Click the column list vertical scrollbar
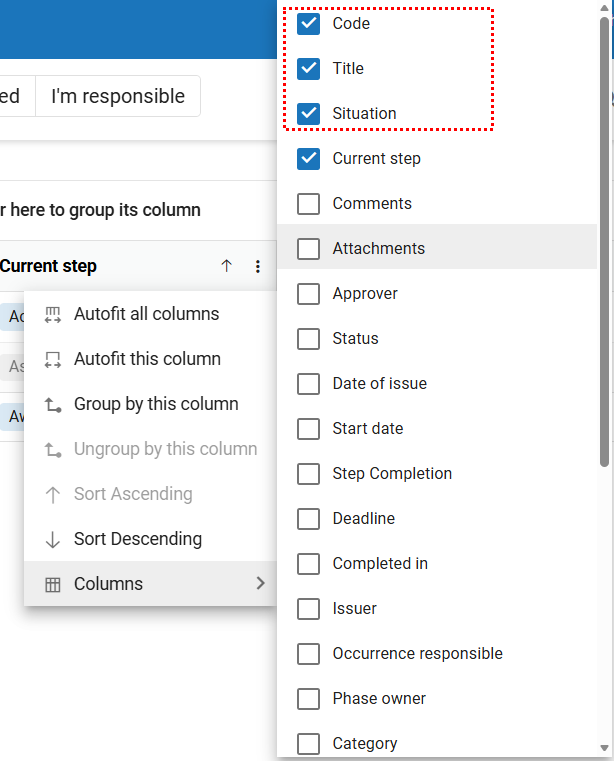Image resolution: width=614 pixels, height=761 pixels. point(604,240)
